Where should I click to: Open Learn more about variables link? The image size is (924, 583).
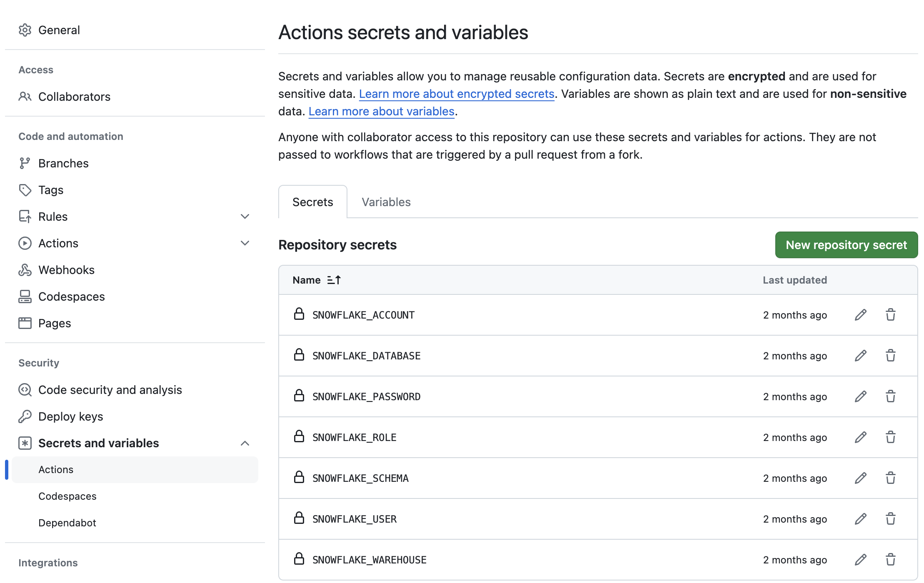pos(381,112)
